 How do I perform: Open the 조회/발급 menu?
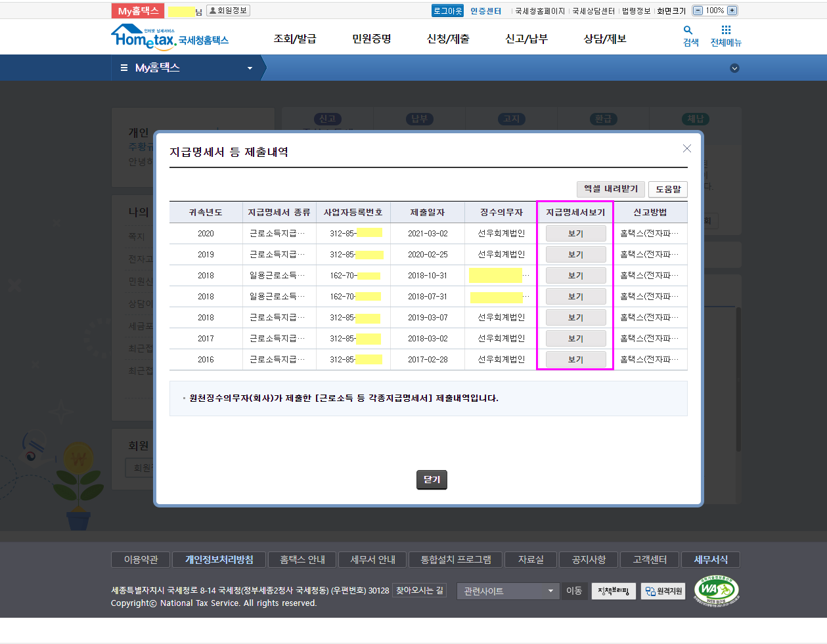click(295, 39)
